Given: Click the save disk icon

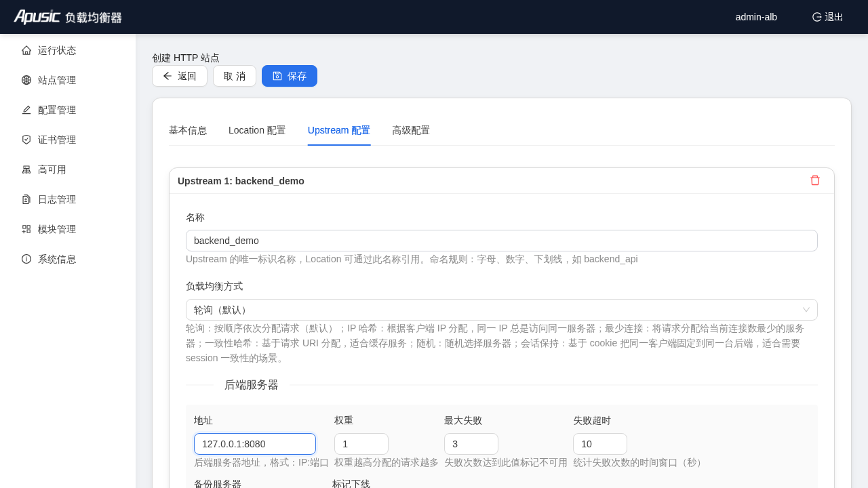Looking at the screenshot, I should (x=277, y=76).
